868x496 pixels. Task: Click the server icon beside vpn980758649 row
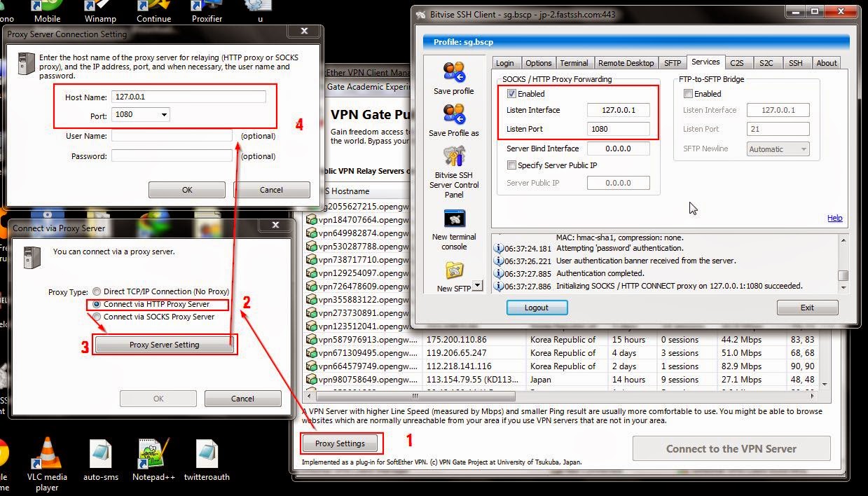312,380
